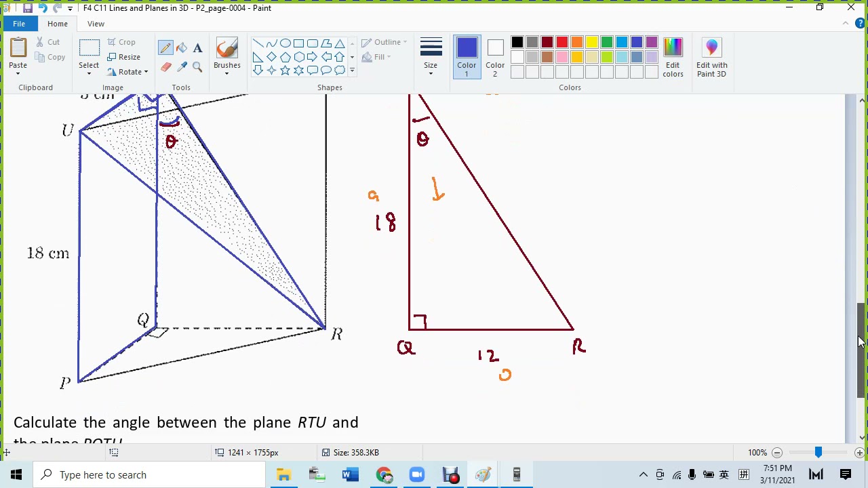868x488 pixels.
Task: Choose the Five-point star shape
Action: [x=285, y=70]
